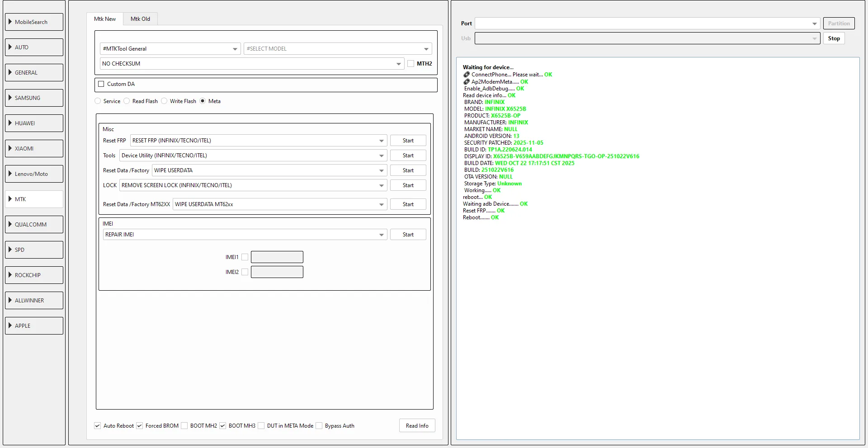Expand the QUALCOMM sidebar section

pyautogui.click(x=34, y=224)
